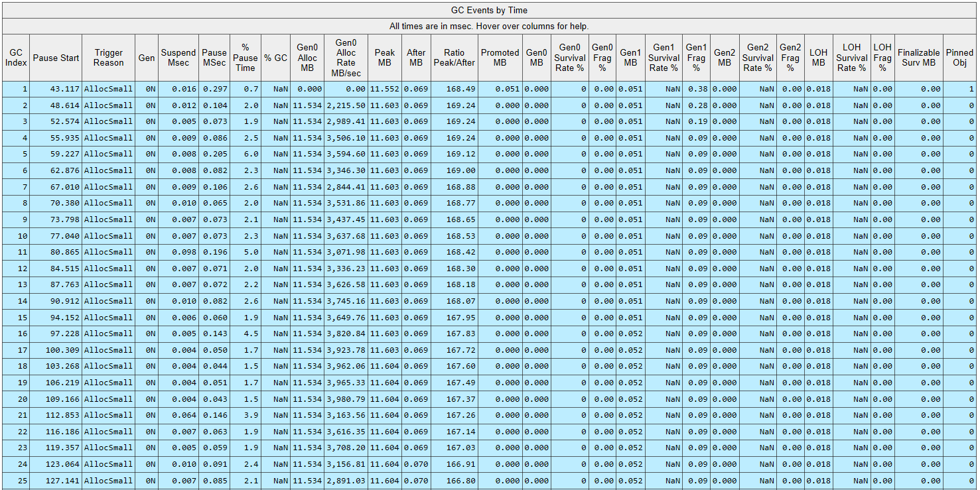The image size is (980, 490).
Task: Click alloc rate value 3,980.79
Action: point(346,399)
